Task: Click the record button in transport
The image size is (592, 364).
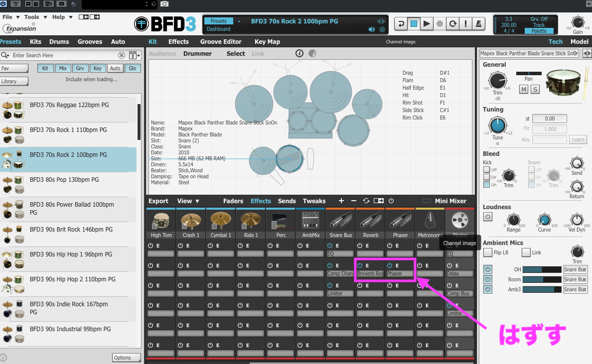Action: pos(440,24)
